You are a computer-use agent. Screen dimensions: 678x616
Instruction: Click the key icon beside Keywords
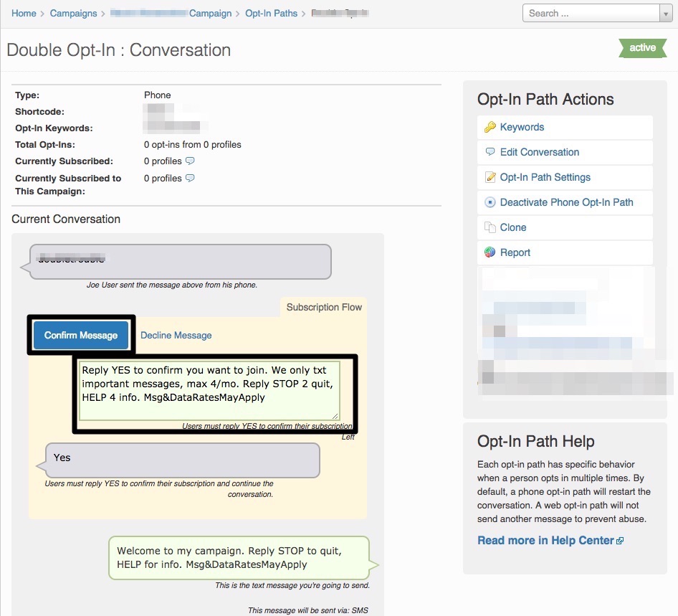490,127
